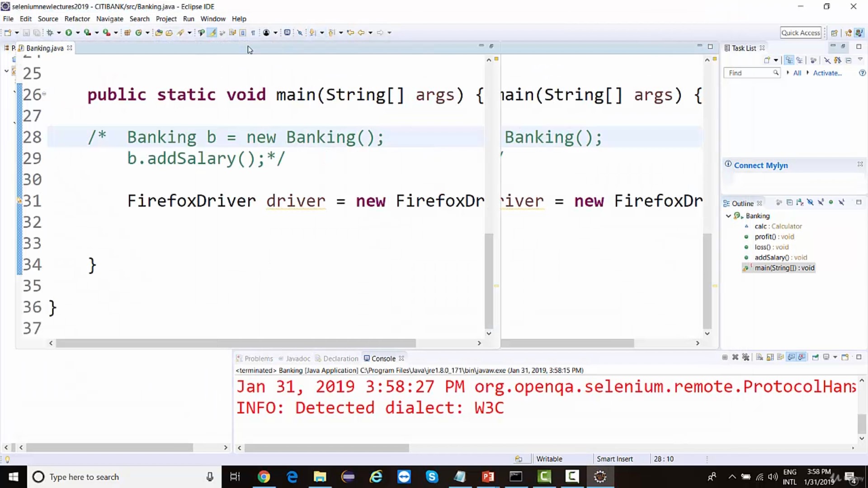Click the New Java Package icon

[x=127, y=33]
